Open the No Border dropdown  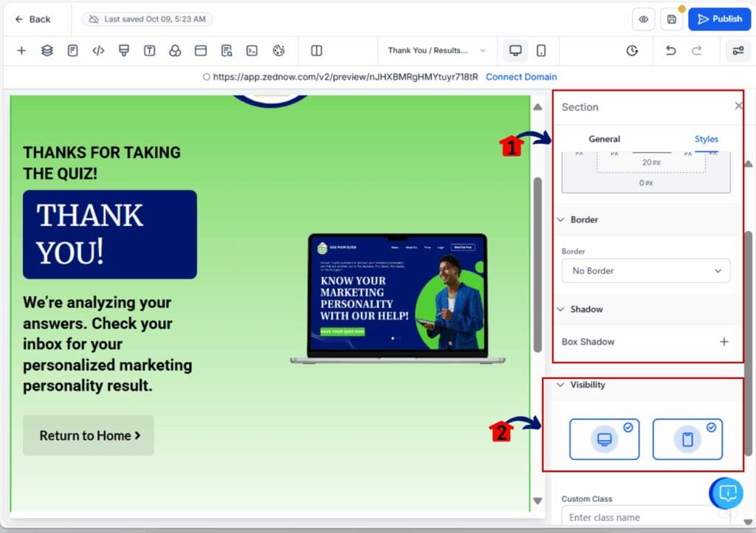point(645,271)
